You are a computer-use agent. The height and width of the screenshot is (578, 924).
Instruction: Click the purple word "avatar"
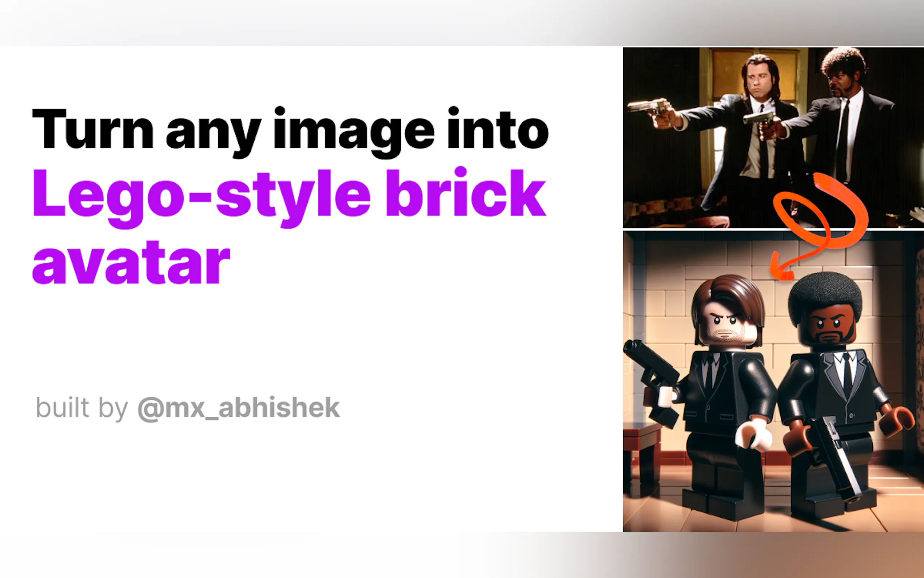[131, 264]
